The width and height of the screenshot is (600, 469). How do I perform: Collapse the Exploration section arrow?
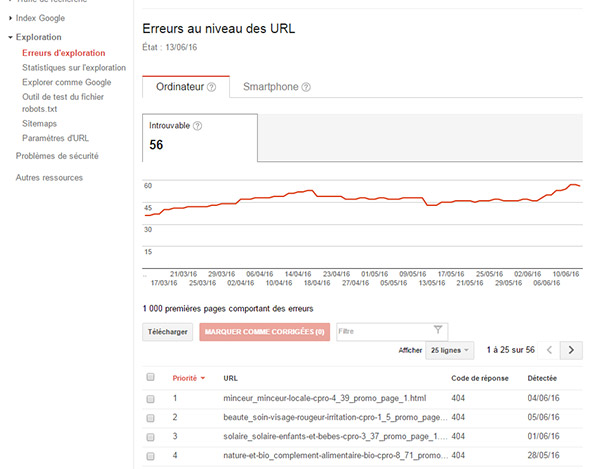[x=10, y=37]
